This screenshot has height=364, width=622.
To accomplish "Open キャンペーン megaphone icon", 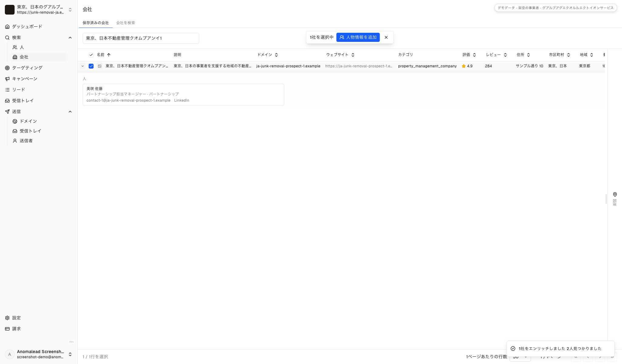I will click(7, 79).
